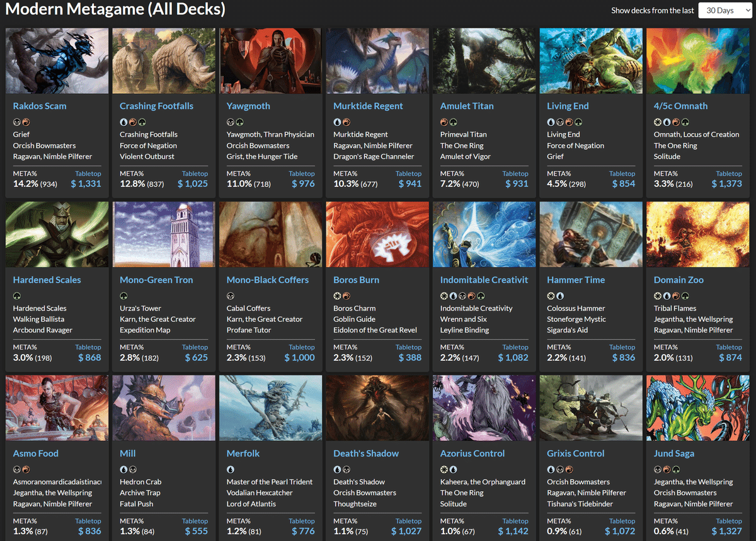Click Primeval Titan card name text
This screenshot has height=541, width=756.
click(464, 134)
